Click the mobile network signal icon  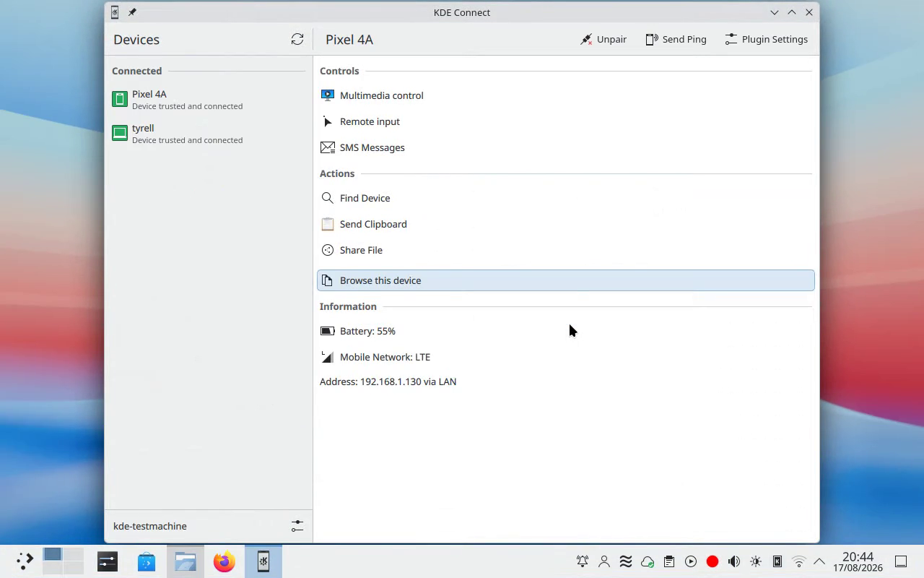(x=328, y=357)
